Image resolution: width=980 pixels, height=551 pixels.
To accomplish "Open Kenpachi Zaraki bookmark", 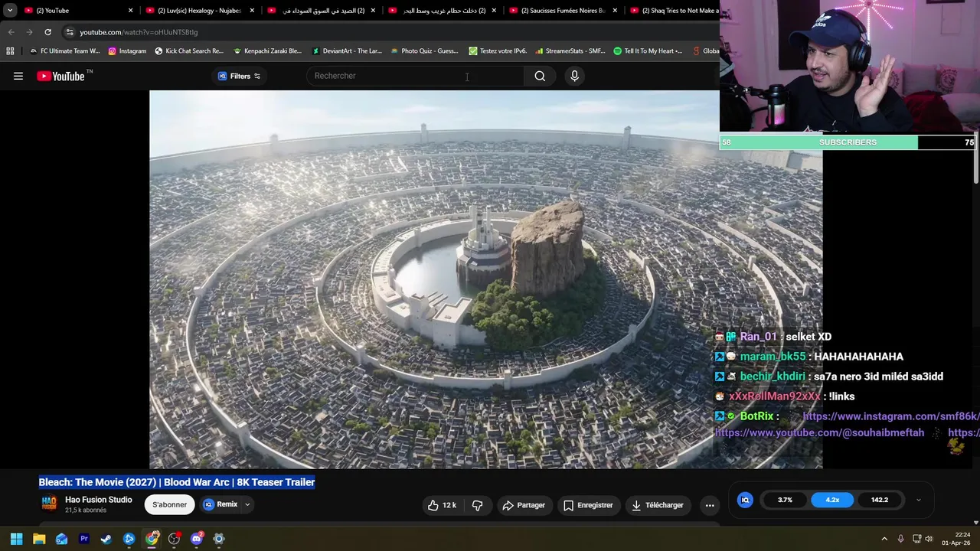I will (x=267, y=51).
